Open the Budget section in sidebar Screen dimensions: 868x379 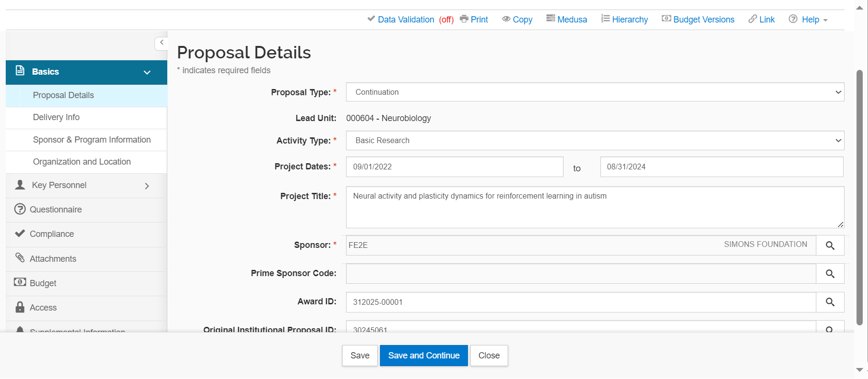pos(87,283)
